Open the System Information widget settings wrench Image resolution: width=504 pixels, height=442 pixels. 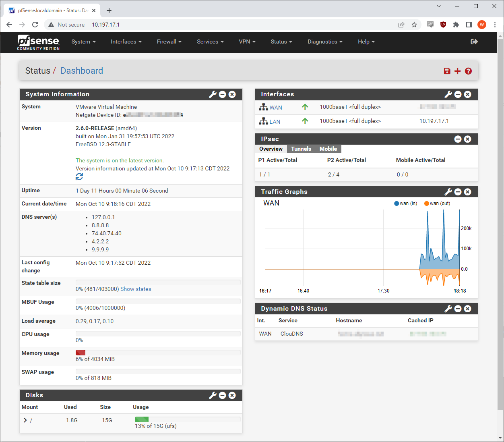click(213, 94)
